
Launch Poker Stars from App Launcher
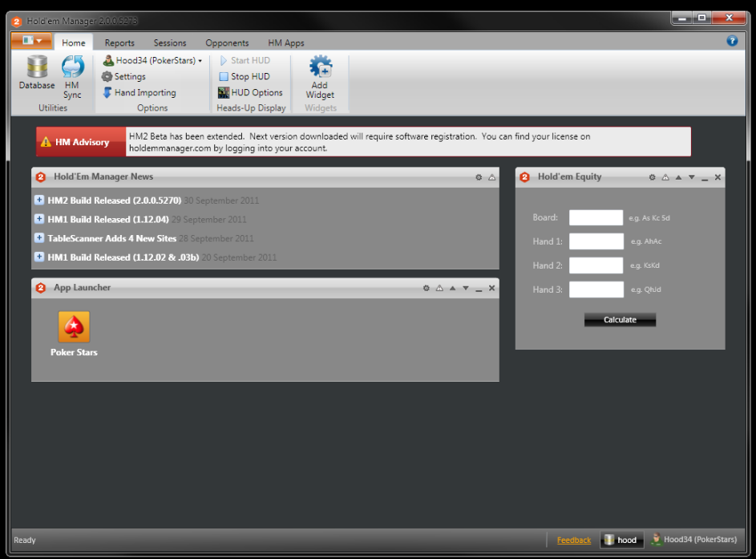click(74, 334)
